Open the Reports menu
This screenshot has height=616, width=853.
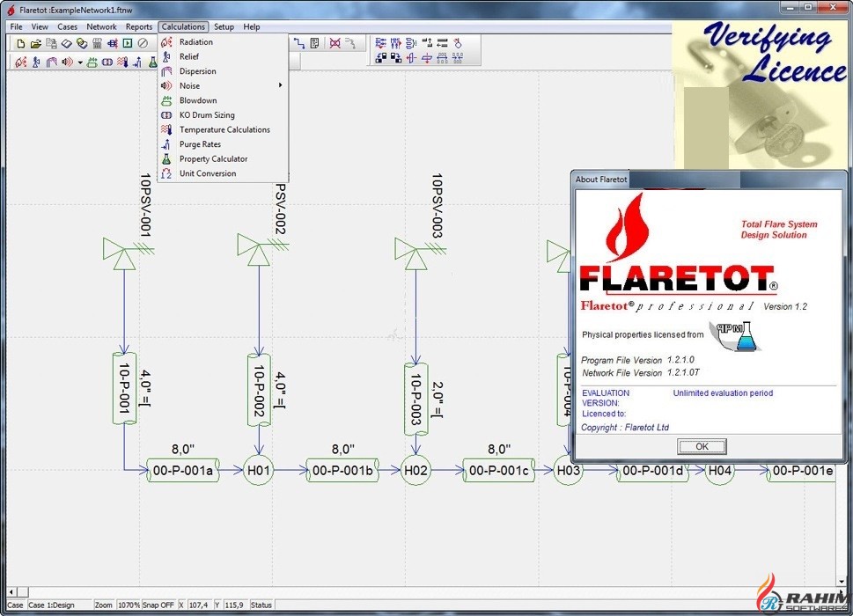tap(139, 26)
